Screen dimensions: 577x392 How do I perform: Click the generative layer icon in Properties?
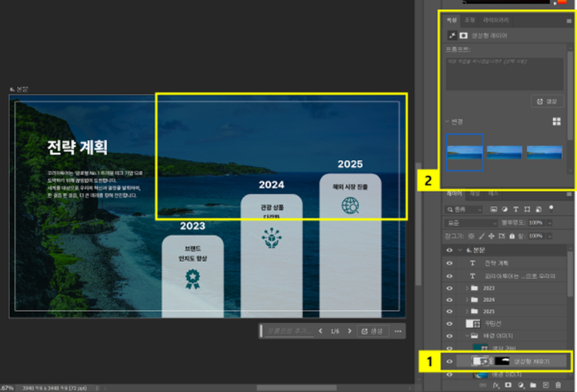coord(452,35)
